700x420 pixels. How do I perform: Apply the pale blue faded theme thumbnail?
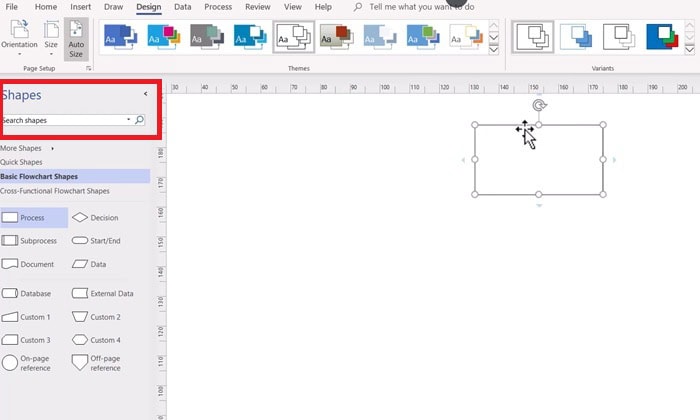click(380, 37)
